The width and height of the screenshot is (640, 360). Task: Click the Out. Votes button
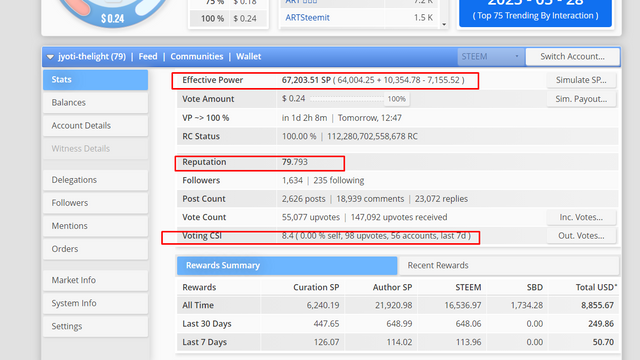click(x=581, y=236)
